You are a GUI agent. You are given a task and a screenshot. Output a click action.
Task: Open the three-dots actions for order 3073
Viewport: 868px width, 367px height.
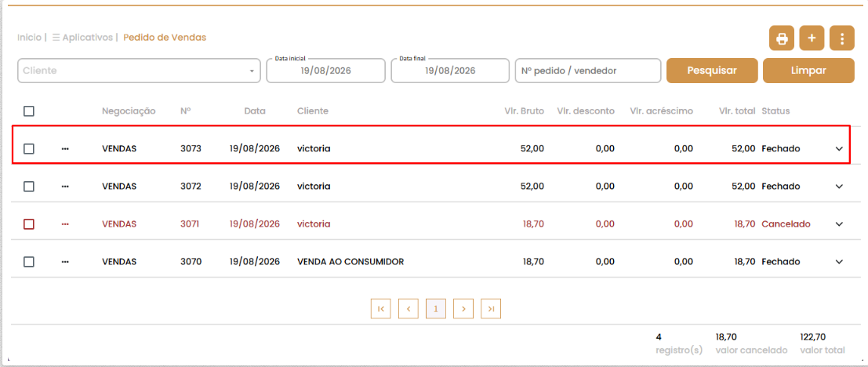click(x=65, y=149)
